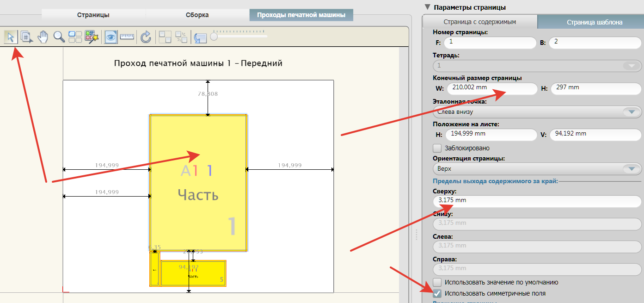Open the Страницы tab
644x303 pixels.
click(x=93, y=15)
